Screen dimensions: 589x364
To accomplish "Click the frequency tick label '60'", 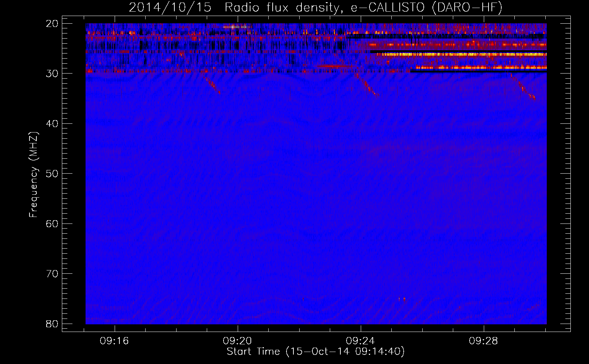I will (x=52, y=223).
